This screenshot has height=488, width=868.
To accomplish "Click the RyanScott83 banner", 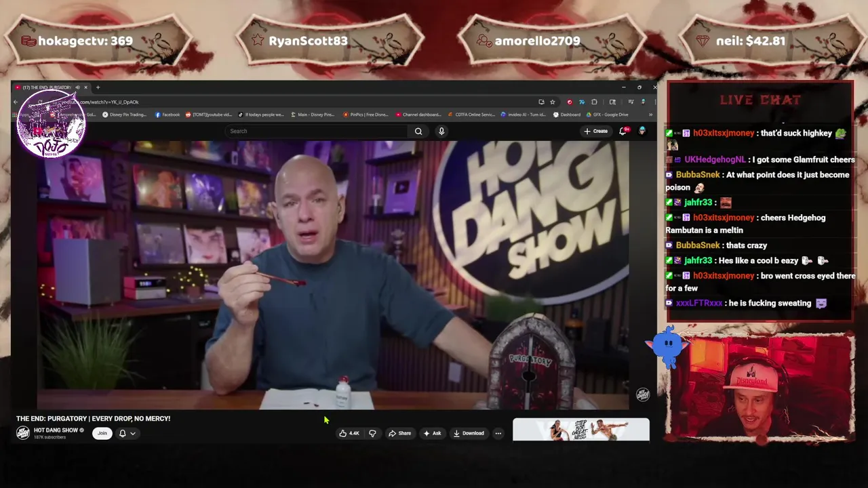I will 330,41.
